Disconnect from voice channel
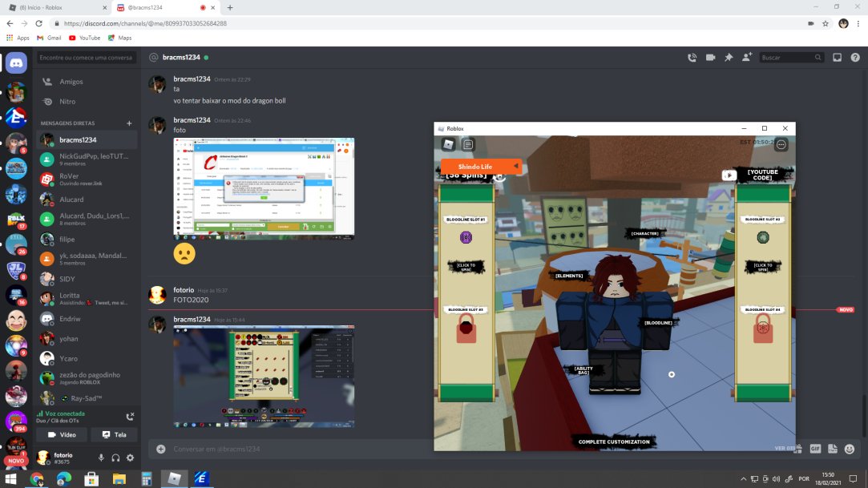 (x=130, y=416)
